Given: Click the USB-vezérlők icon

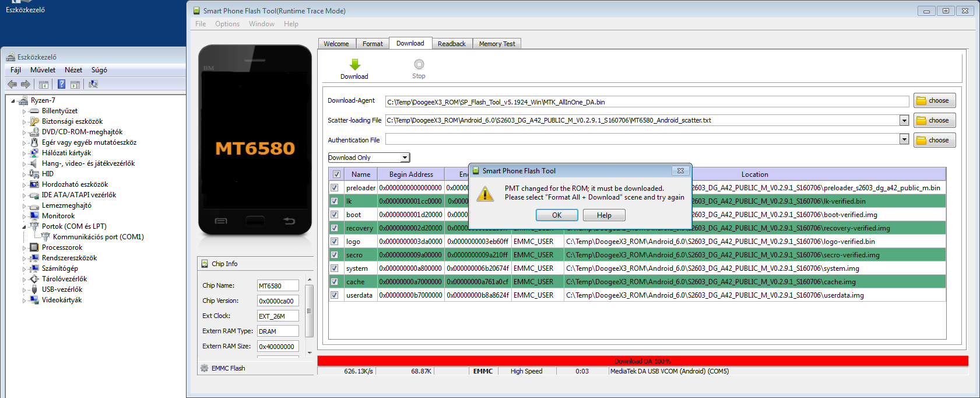Looking at the screenshot, I should click(x=34, y=289).
